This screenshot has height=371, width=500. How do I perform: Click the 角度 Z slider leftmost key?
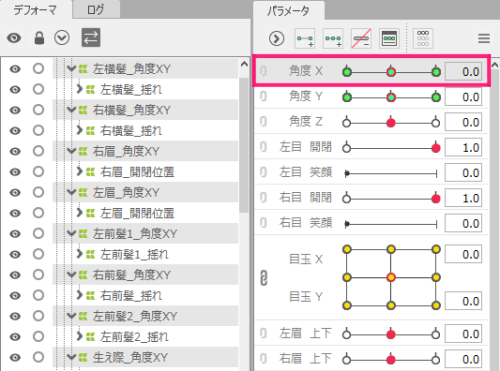(347, 123)
